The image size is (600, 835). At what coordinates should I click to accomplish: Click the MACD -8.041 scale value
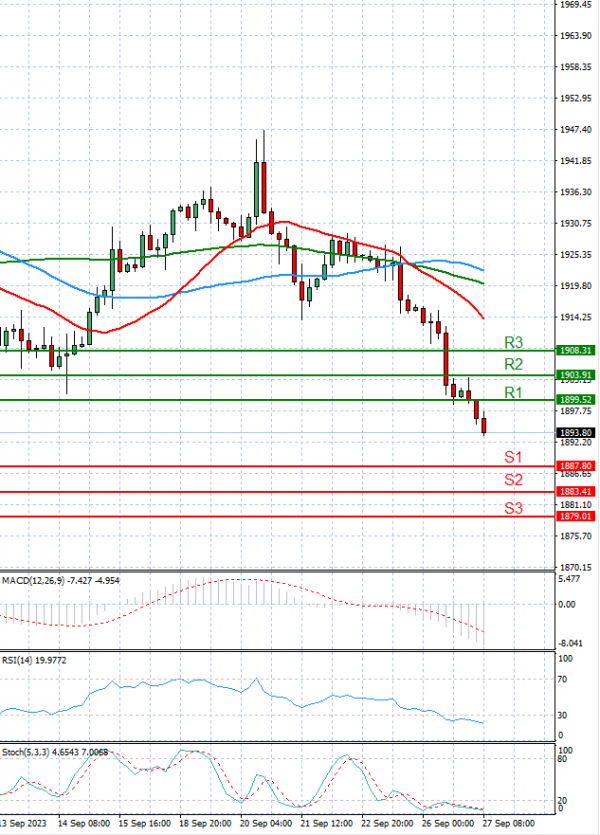[x=570, y=643]
